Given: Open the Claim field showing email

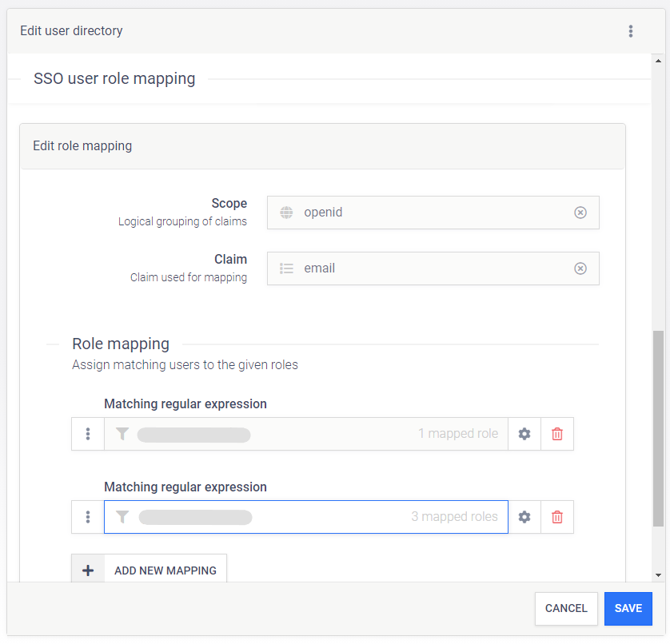Looking at the screenshot, I should [x=424, y=268].
